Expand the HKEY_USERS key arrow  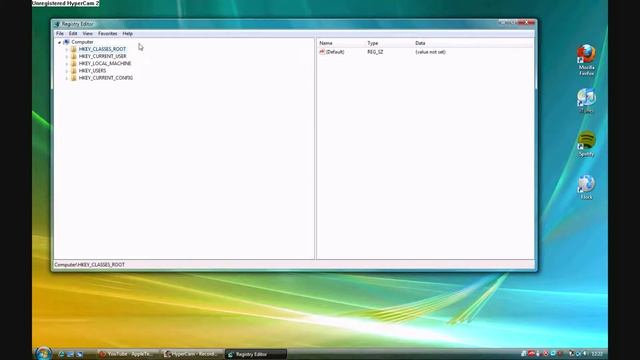67,71
